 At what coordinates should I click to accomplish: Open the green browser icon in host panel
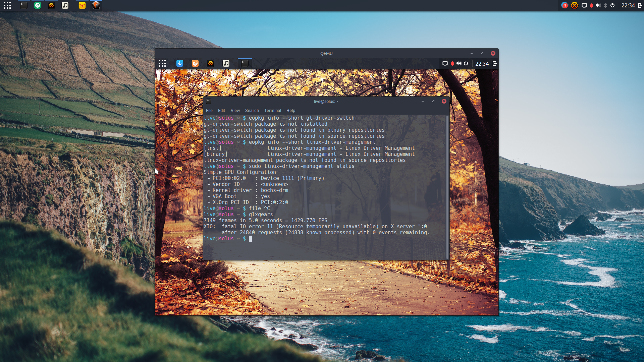[x=38, y=5]
